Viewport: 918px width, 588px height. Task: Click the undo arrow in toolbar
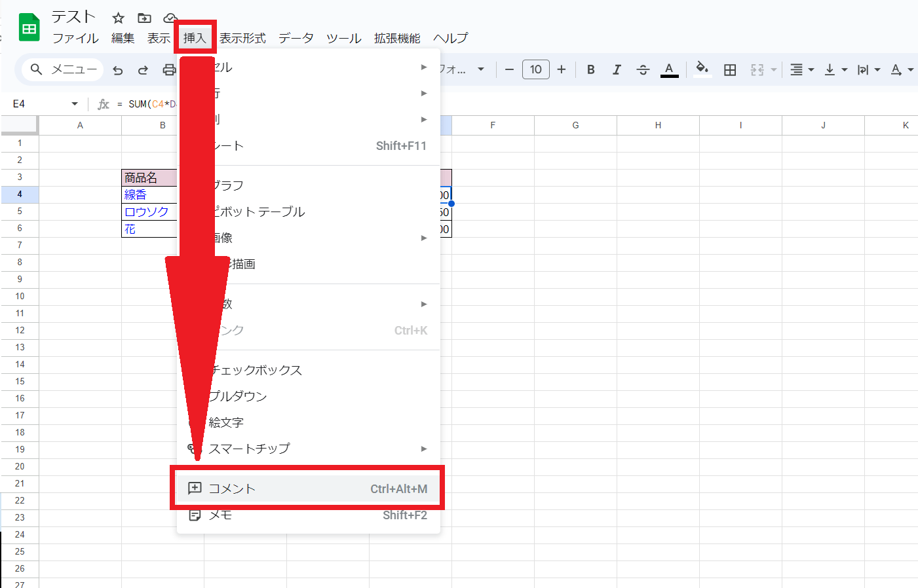(x=118, y=70)
